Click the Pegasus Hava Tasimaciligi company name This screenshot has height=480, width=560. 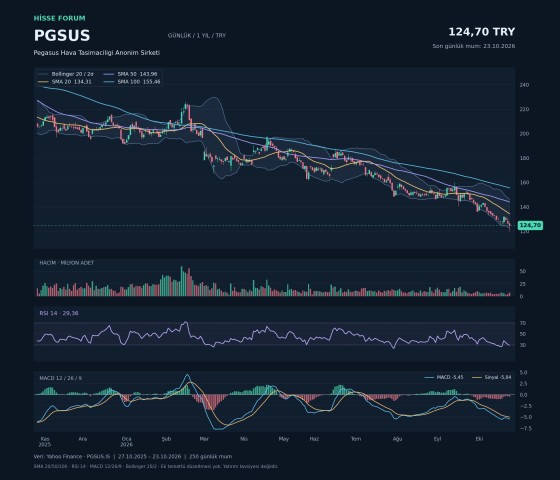point(97,52)
